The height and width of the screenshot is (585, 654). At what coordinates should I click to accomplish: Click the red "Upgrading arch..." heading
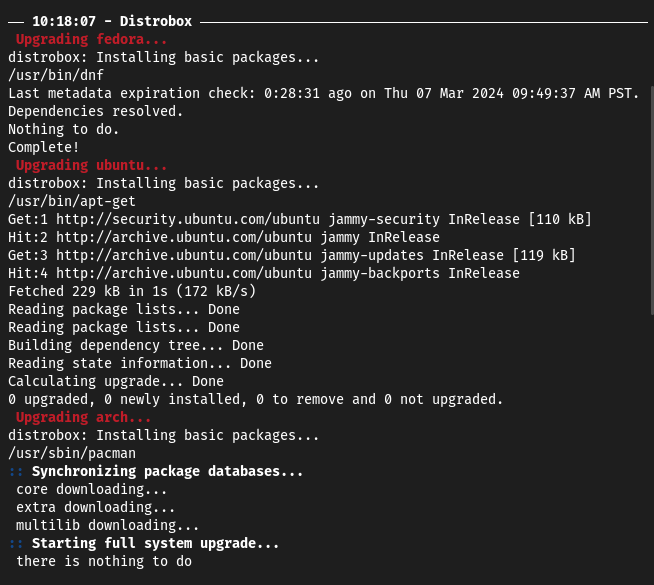point(84,417)
